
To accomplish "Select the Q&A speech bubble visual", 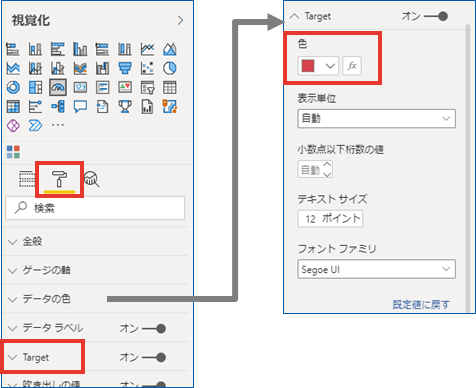I will click(x=80, y=107).
